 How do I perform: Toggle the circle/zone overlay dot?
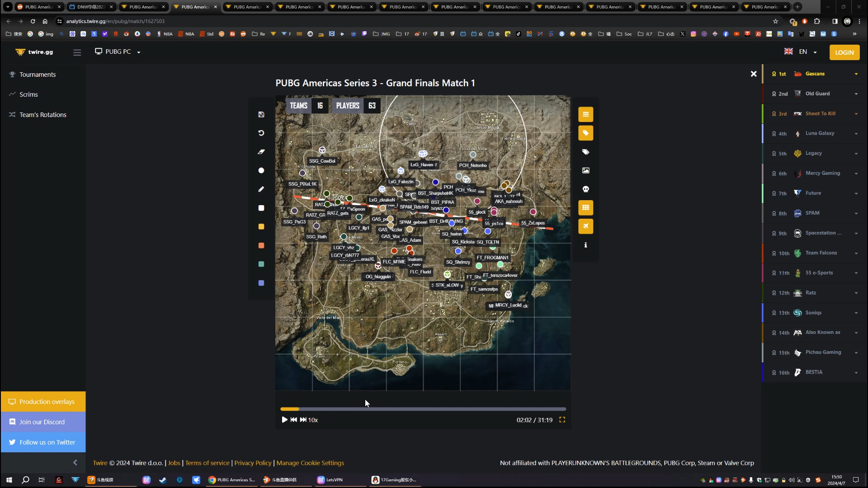click(262, 171)
